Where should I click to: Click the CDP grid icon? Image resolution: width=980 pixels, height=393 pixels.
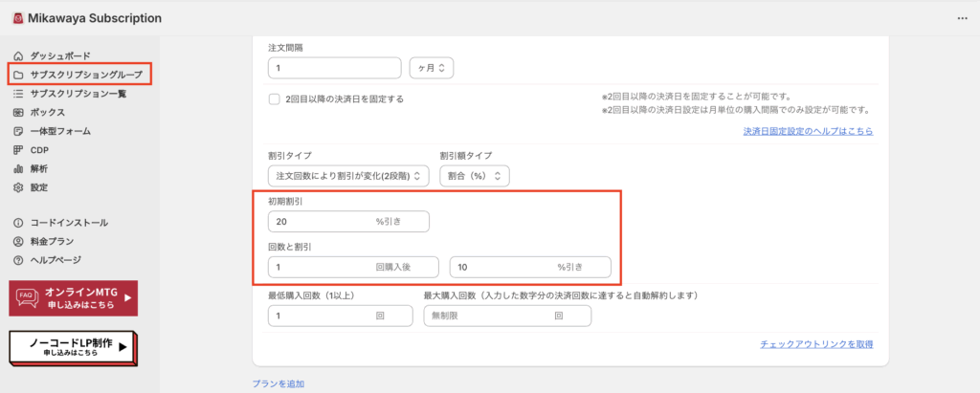(x=19, y=150)
